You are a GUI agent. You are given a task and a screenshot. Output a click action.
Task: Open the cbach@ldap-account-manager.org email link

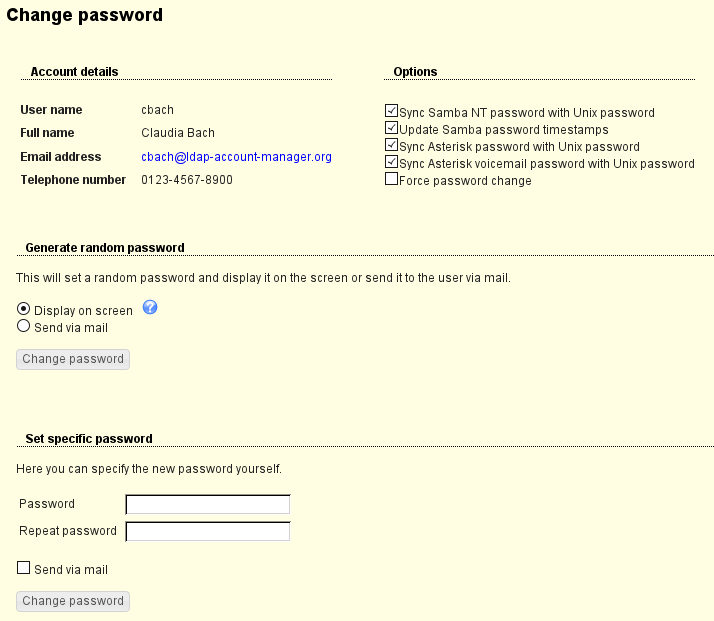coord(236,157)
